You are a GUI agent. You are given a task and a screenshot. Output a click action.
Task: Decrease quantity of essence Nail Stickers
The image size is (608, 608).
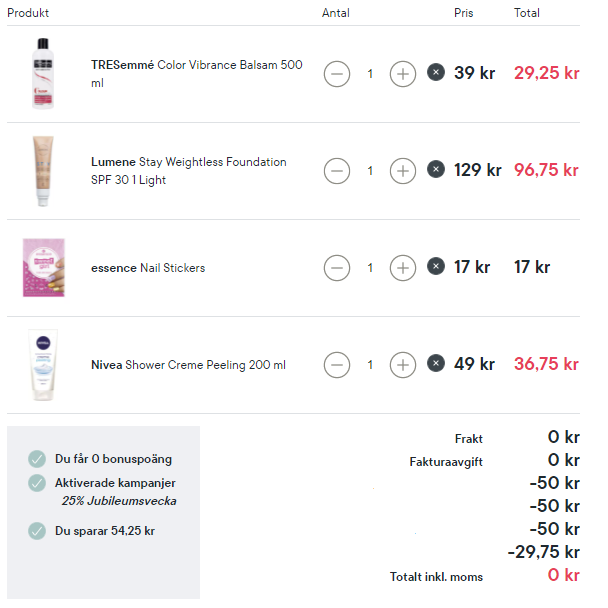[337, 268]
